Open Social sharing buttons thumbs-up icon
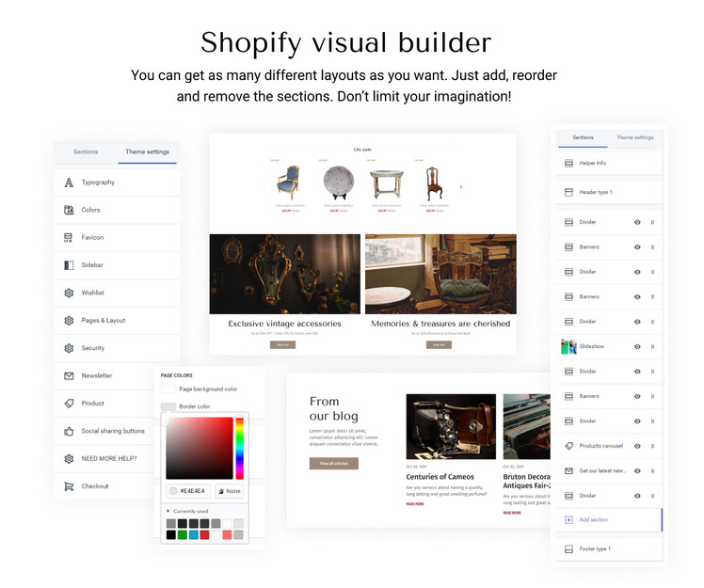Image resolution: width=704 pixels, height=588 pixels. (69, 431)
